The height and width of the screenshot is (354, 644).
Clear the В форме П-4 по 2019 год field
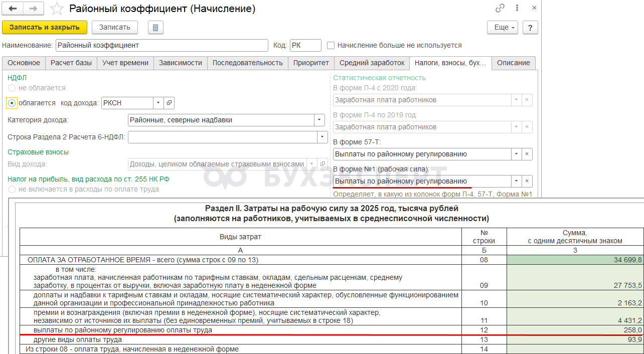[x=527, y=127]
